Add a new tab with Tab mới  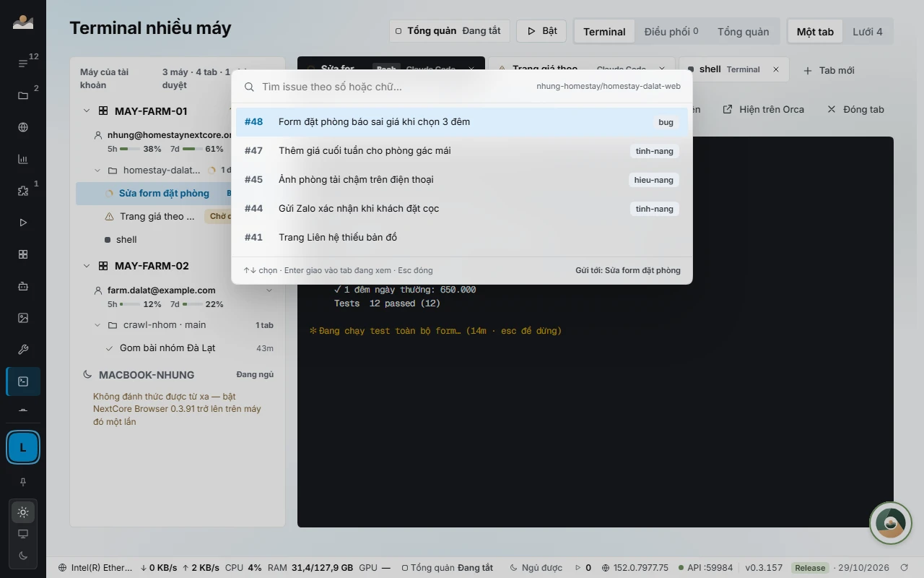[x=829, y=70]
